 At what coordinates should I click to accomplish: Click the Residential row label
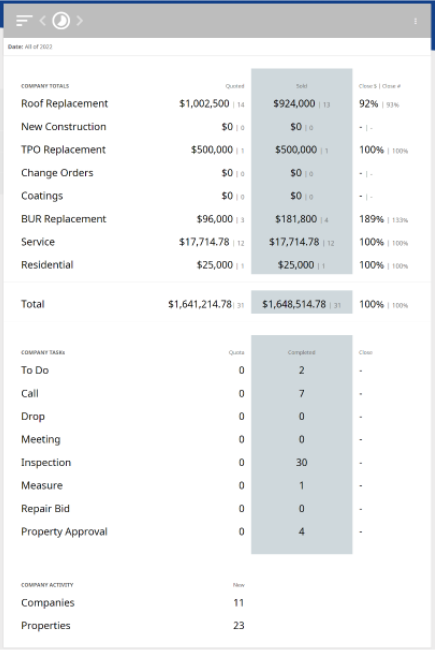click(47, 265)
